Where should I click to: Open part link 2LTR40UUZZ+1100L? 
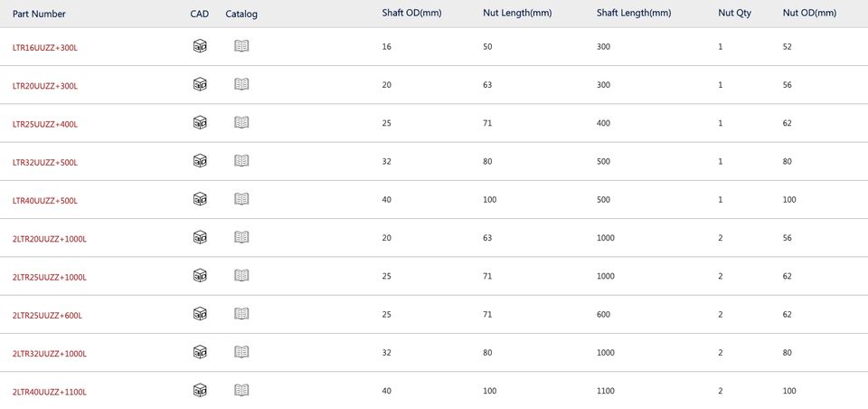[49, 392]
